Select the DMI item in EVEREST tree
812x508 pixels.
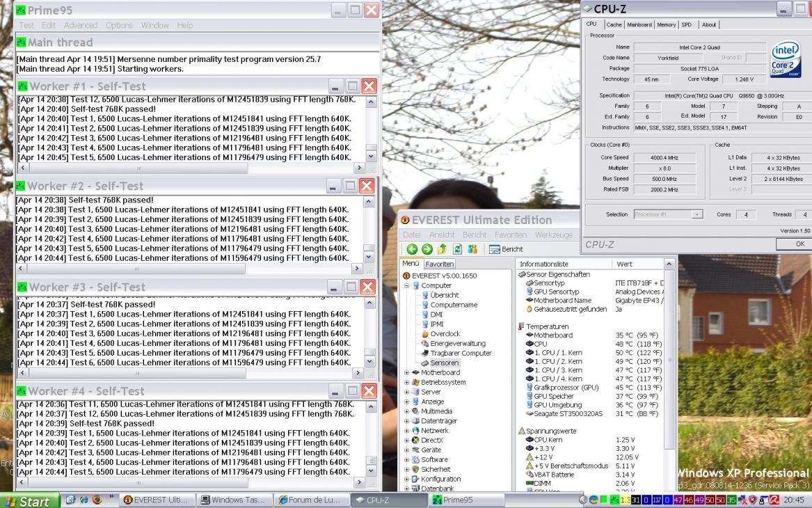point(436,315)
